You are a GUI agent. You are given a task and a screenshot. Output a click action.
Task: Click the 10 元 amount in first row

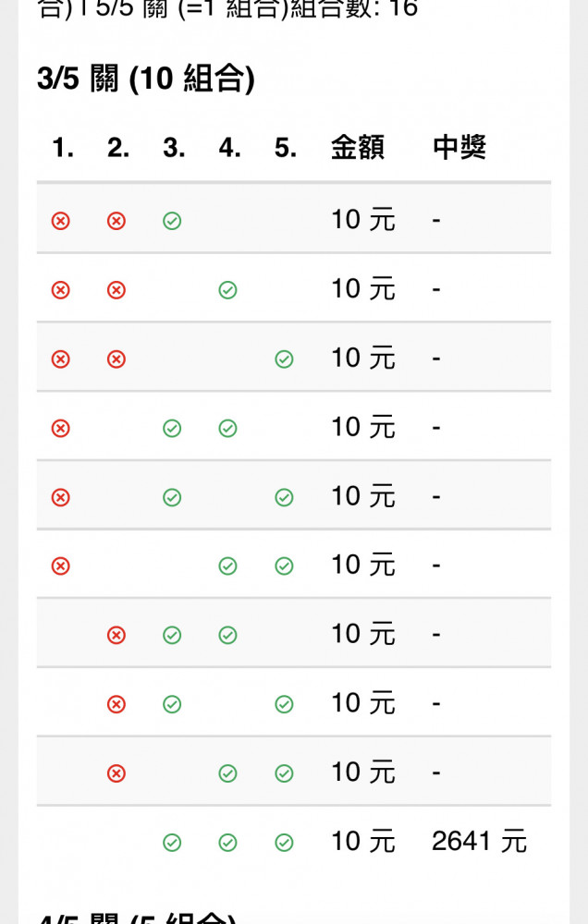pos(362,220)
